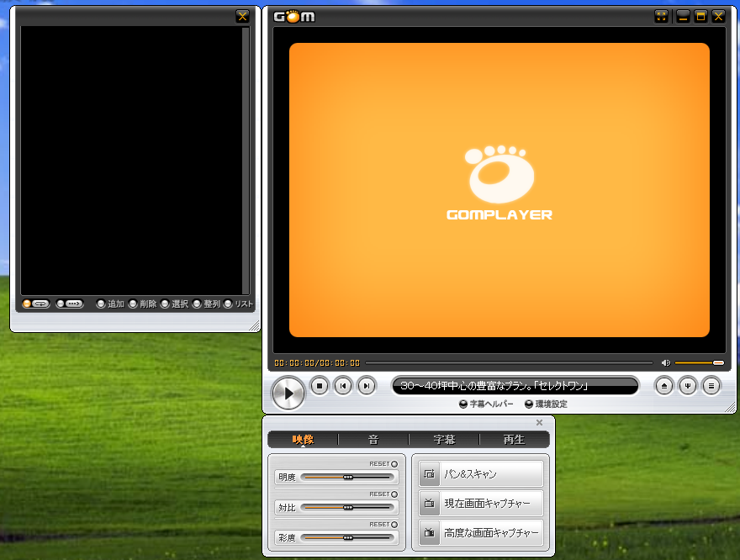This screenshot has height=560, width=740.
Task: Click 削除 in the playlist
Action: pyautogui.click(x=142, y=304)
